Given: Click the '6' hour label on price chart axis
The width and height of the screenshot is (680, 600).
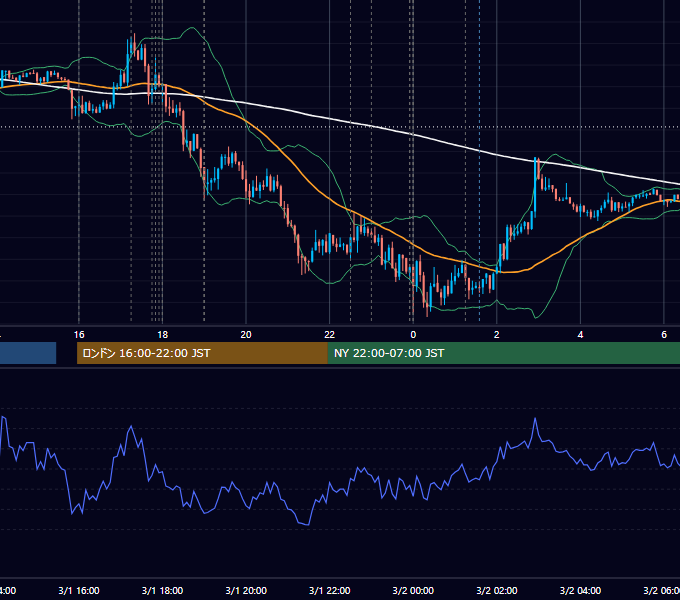Looking at the screenshot, I should pos(664,335).
